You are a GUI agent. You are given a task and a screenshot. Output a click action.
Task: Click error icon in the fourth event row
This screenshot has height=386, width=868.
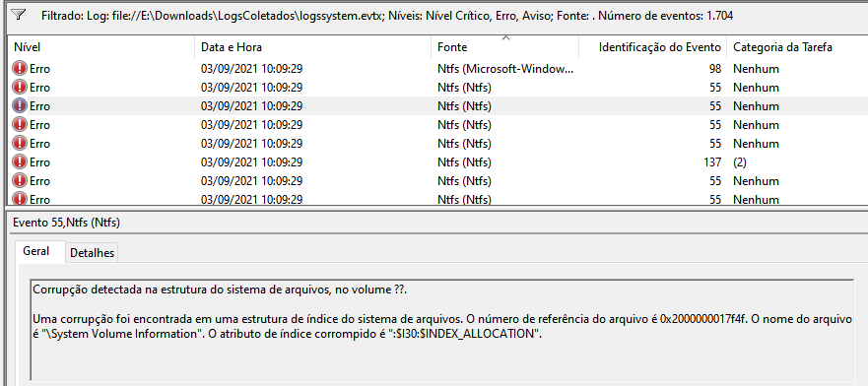pos(20,125)
